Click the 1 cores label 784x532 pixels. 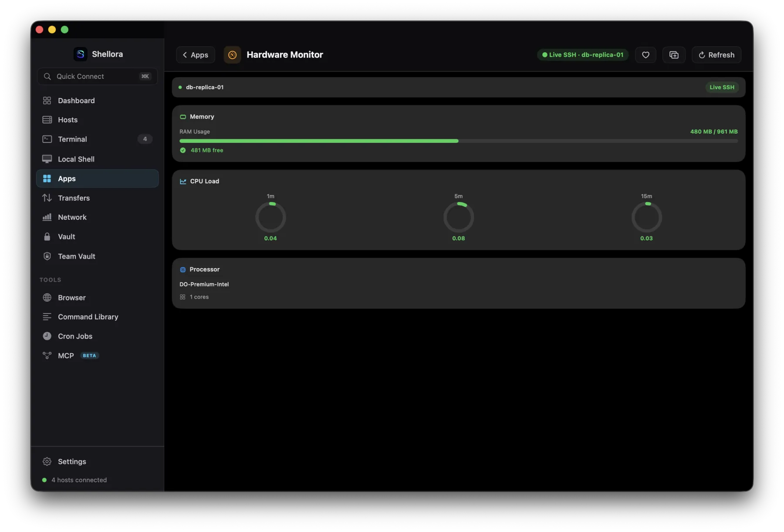pos(199,297)
